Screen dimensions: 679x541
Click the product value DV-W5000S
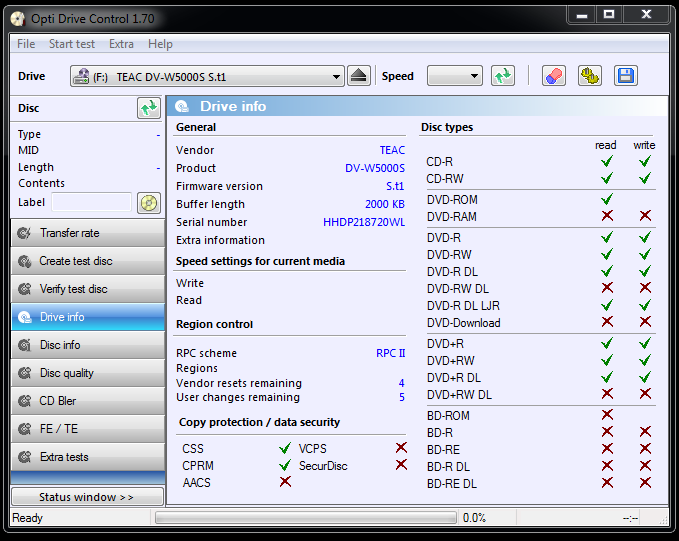coord(375,168)
